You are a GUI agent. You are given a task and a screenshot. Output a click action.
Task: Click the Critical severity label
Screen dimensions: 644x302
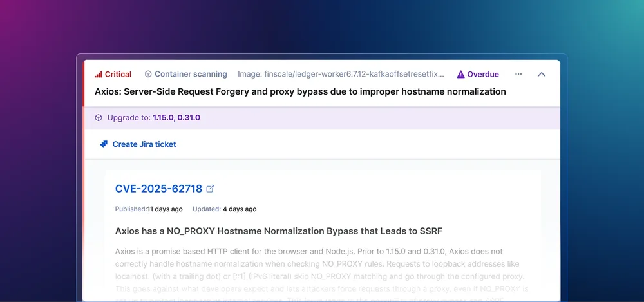(118, 74)
